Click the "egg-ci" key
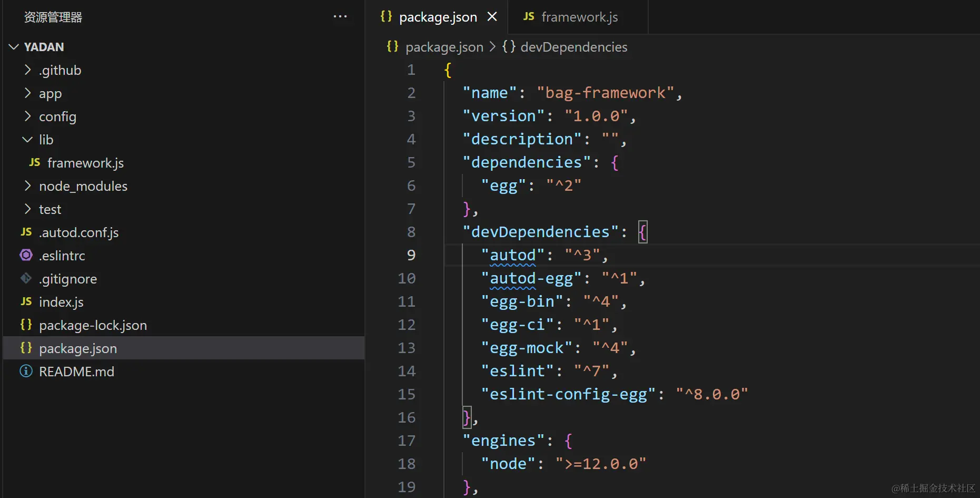This screenshot has height=498, width=980. pyautogui.click(x=517, y=325)
